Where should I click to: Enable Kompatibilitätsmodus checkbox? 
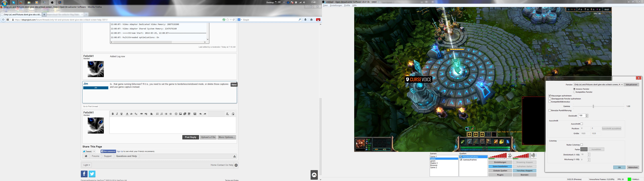click(550, 102)
